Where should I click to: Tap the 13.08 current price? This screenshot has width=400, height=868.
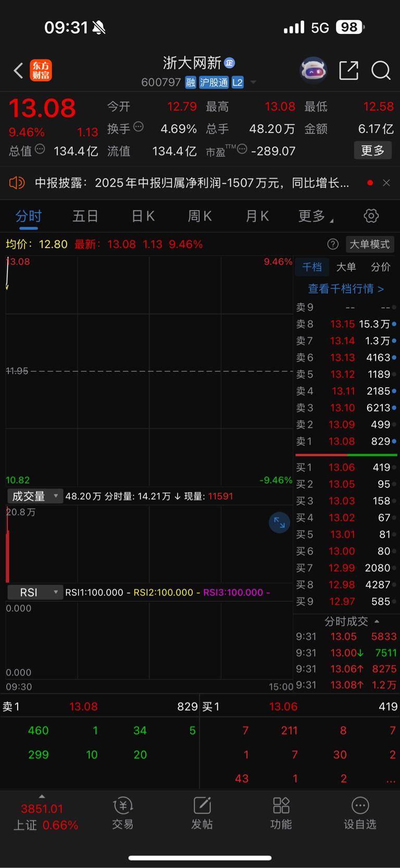pos(42,108)
